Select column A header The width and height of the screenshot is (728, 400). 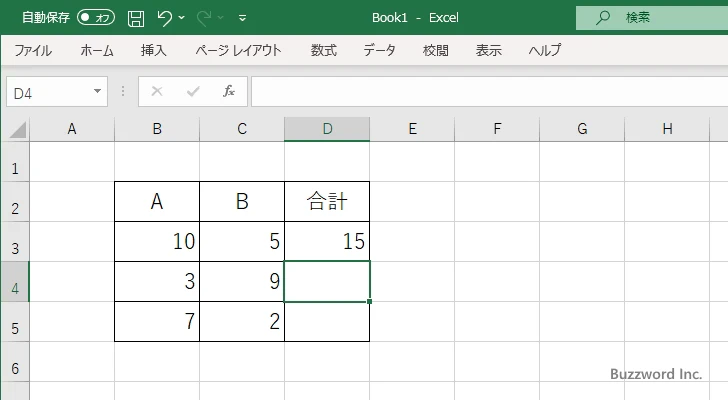pos(72,129)
